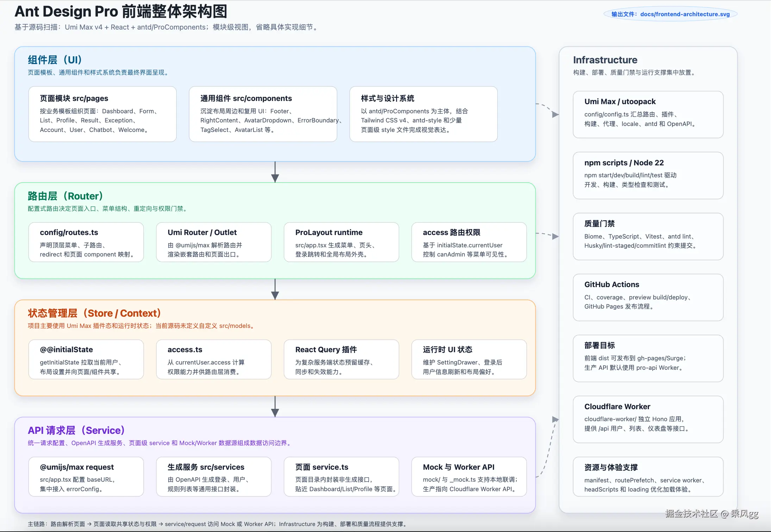
Task: Click the text Husky/lint-staged/commitlint 约束提交
Action: pyautogui.click(x=641, y=246)
